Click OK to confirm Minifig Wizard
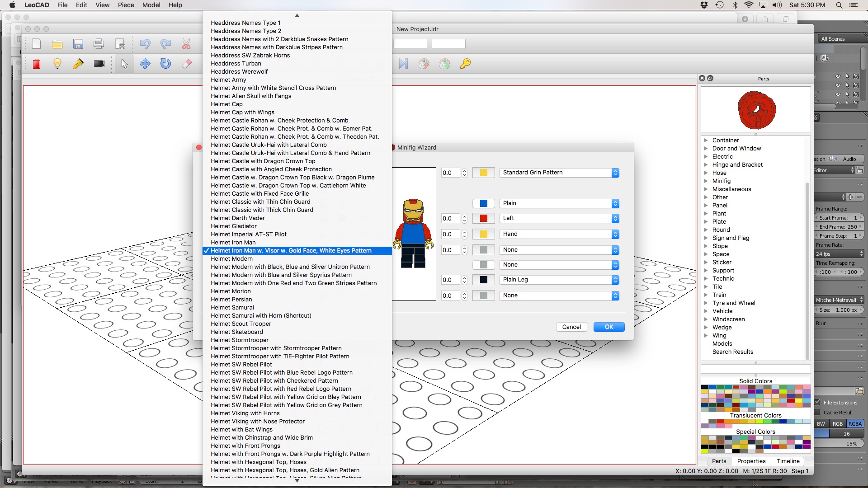Viewport: 868px width, 488px height. (609, 327)
